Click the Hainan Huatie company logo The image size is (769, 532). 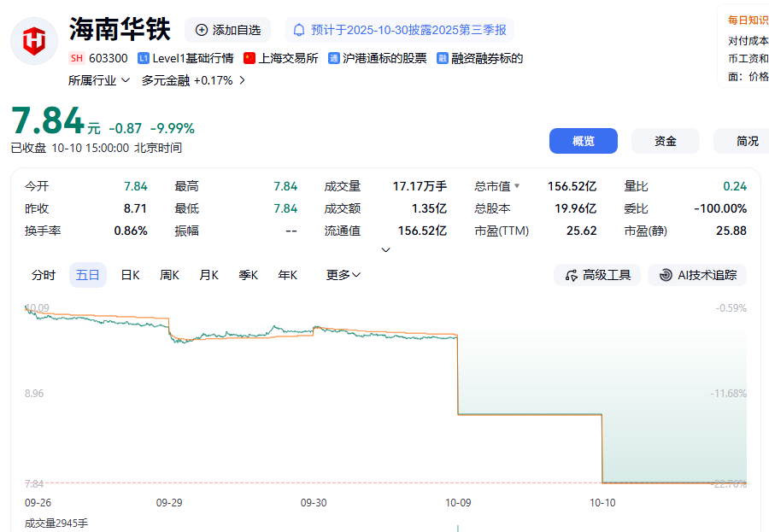pyautogui.click(x=34, y=41)
